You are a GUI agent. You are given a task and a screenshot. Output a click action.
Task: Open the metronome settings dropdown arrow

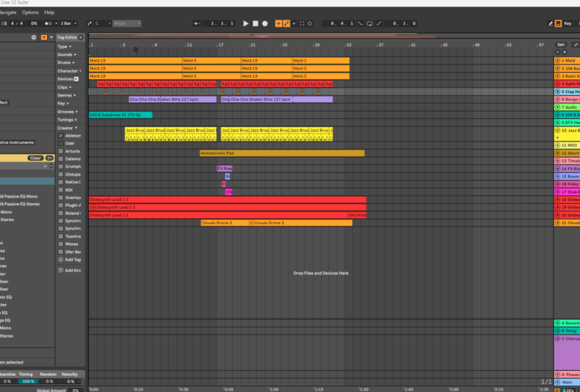pos(56,23)
